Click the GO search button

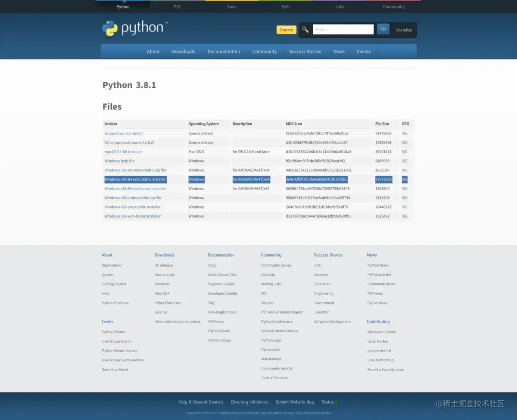[383, 29]
